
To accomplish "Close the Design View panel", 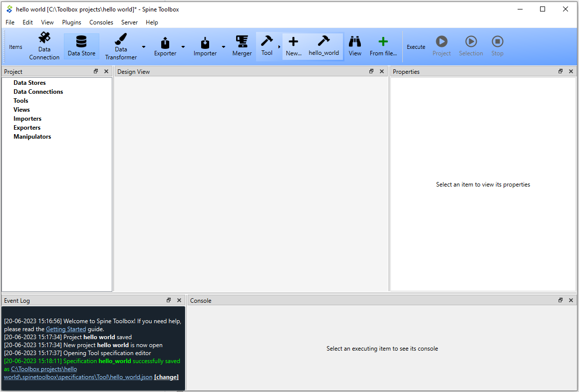I will [x=382, y=71].
